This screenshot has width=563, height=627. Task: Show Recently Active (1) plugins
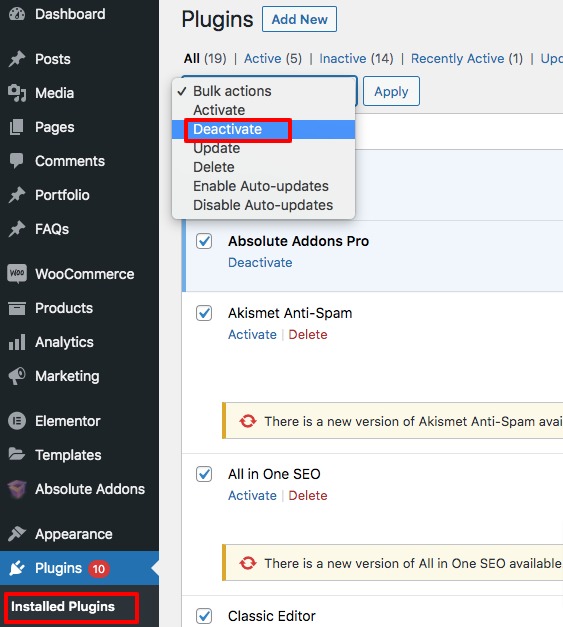[x=467, y=59]
